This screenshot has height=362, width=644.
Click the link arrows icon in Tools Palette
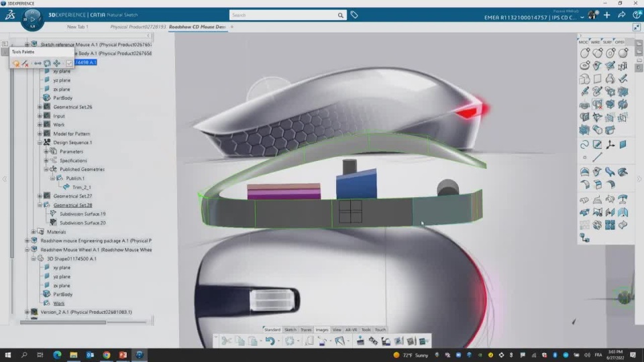[38, 63]
